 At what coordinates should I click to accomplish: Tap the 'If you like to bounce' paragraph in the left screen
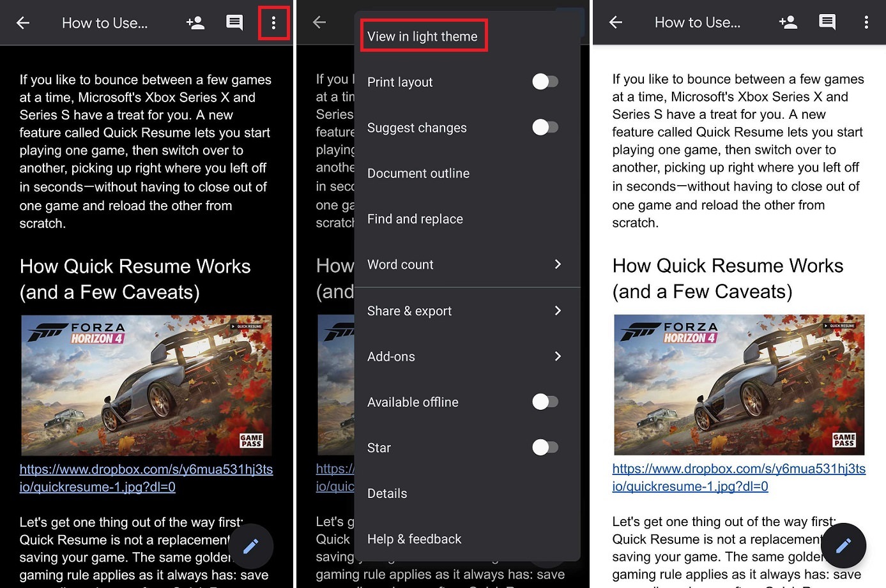point(146,151)
